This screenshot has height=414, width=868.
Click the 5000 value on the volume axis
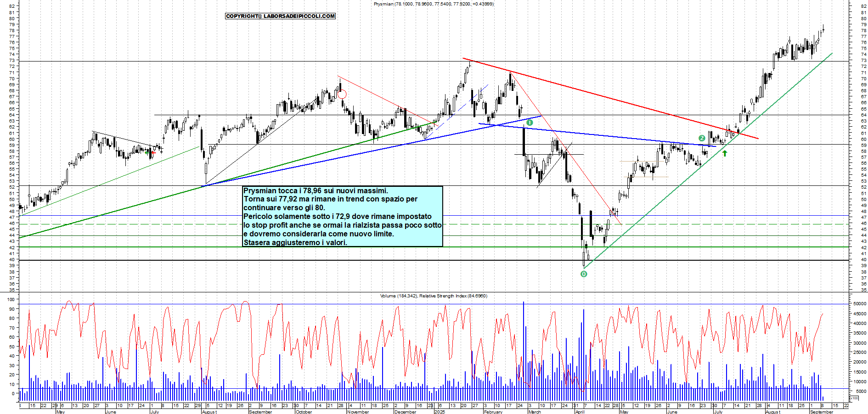click(x=861, y=391)
